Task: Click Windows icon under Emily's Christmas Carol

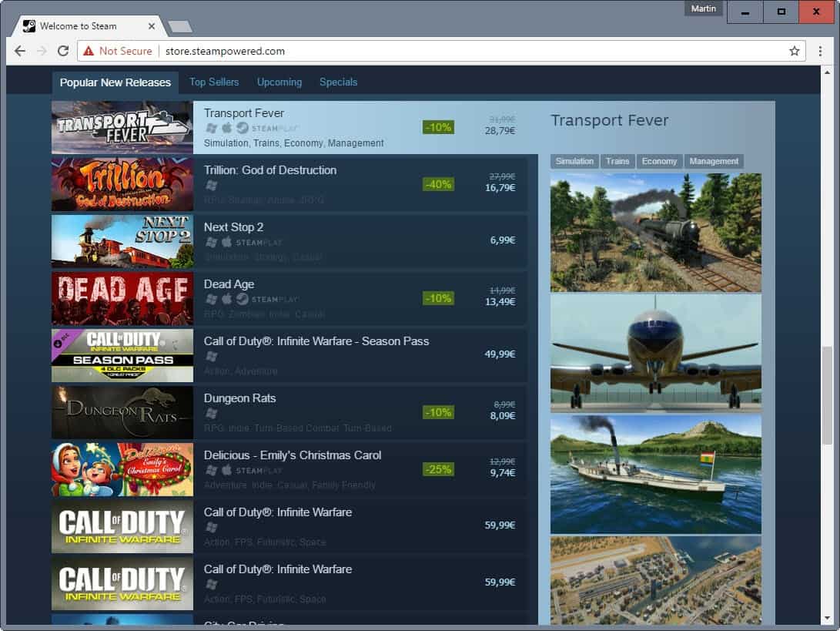Action: (x=212, y=470)
